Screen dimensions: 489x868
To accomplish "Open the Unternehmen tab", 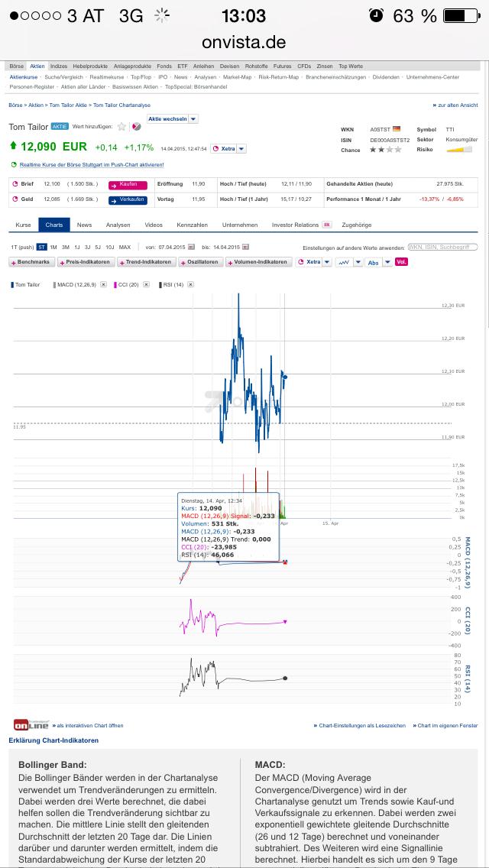I will (240, 225).
